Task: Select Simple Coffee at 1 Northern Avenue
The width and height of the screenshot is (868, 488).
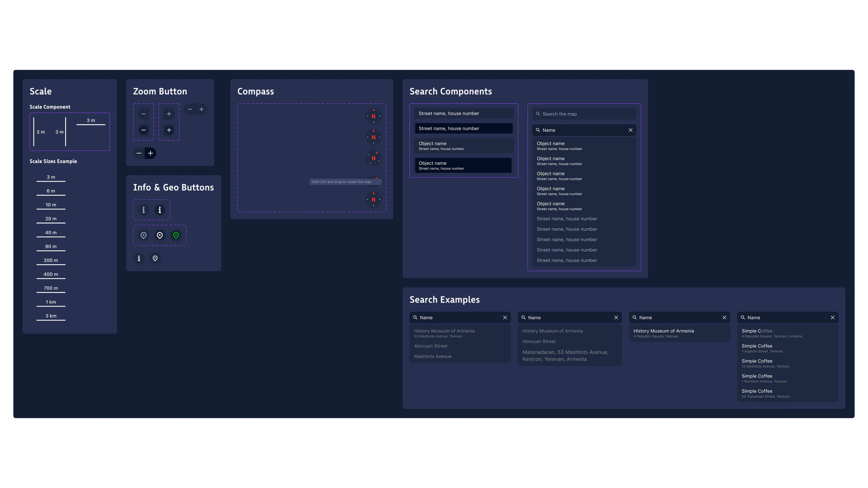Action: [787, 378]
